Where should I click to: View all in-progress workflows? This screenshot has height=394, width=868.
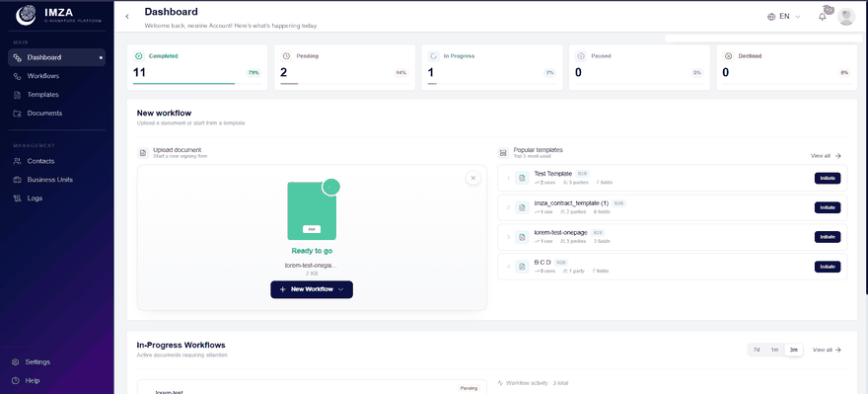827,350
